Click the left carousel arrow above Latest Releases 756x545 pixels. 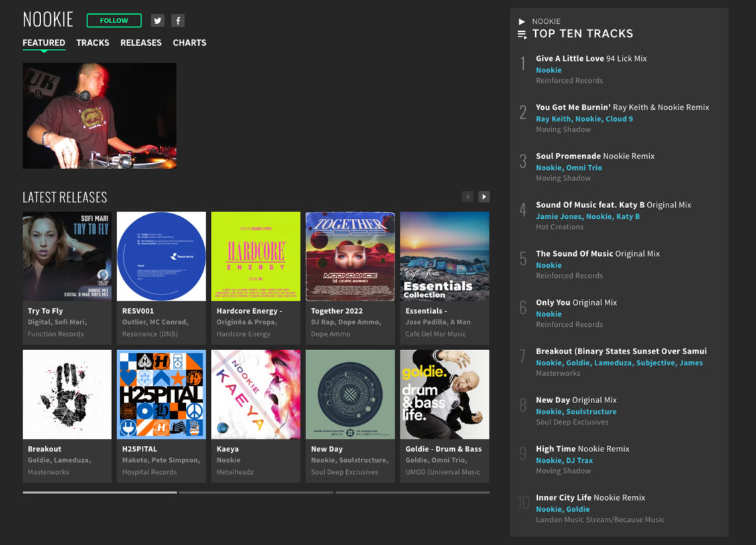tap(468, 196)
